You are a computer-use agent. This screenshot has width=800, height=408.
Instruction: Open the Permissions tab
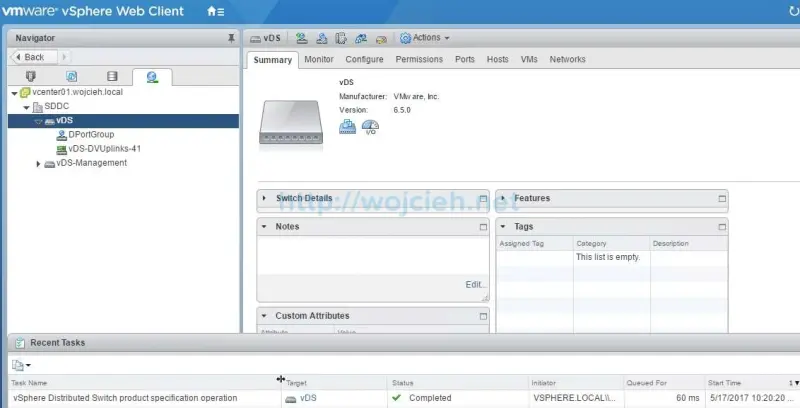click(419, 59)
